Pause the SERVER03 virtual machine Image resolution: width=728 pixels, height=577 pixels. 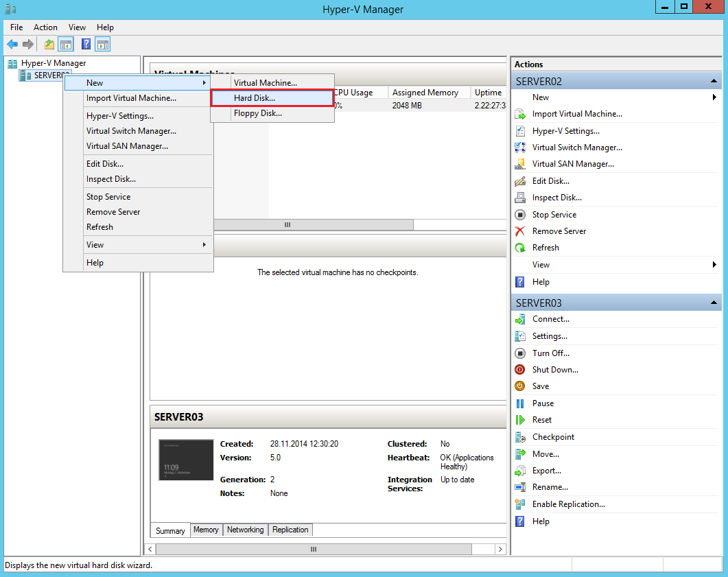543,403
